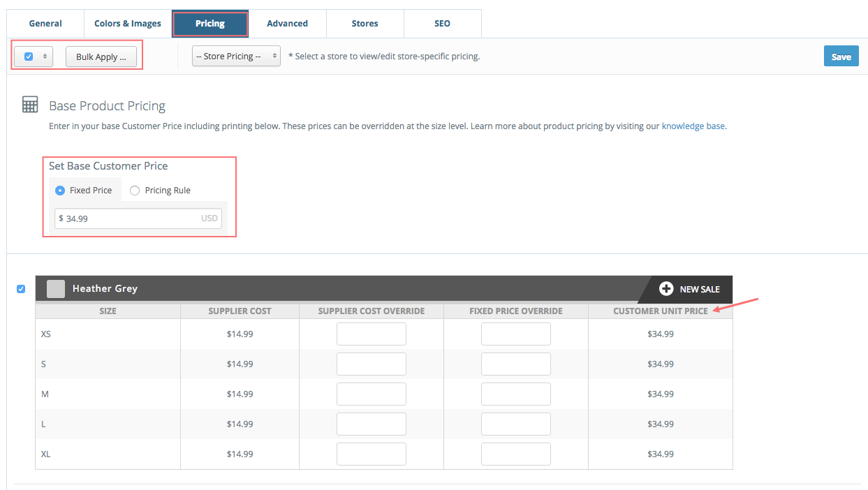The width and height of the screenshot is (868, 490).
Task: Click Fixed Price Override field for S
Action: [516, 364]
